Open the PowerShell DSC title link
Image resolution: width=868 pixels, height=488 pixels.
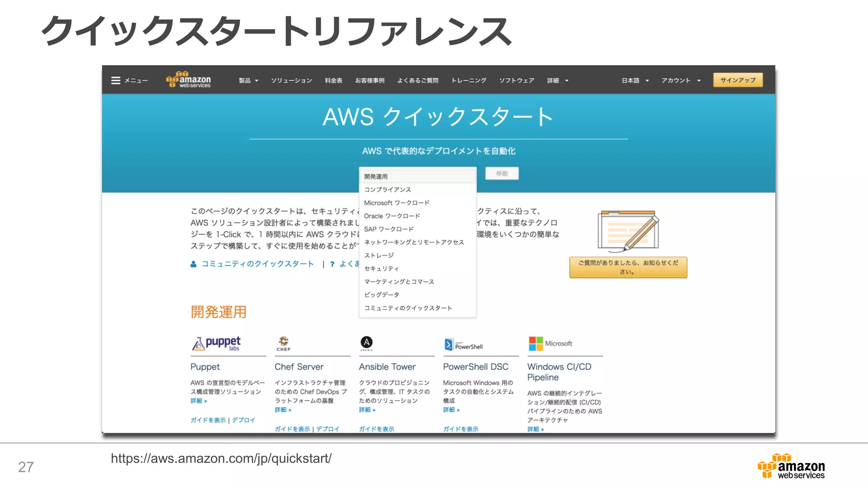coord(476,367)
